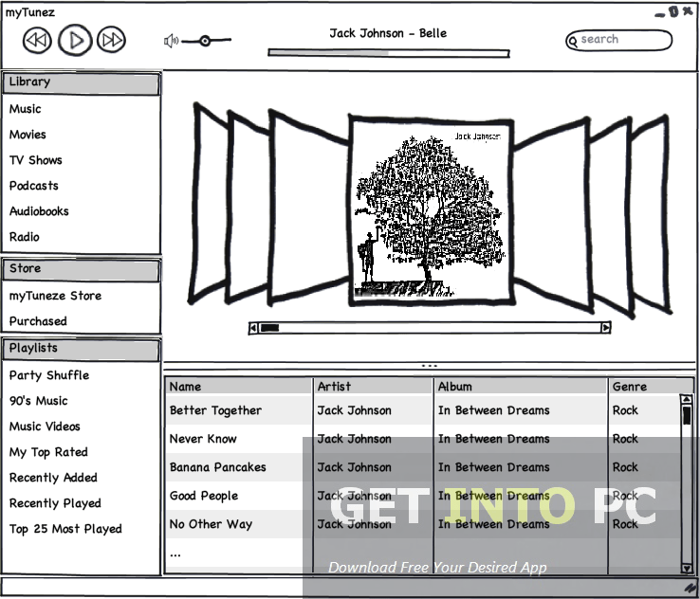Screen dimensions: 700x599
Task: Click the rewind previous track button
Action: 37,40
